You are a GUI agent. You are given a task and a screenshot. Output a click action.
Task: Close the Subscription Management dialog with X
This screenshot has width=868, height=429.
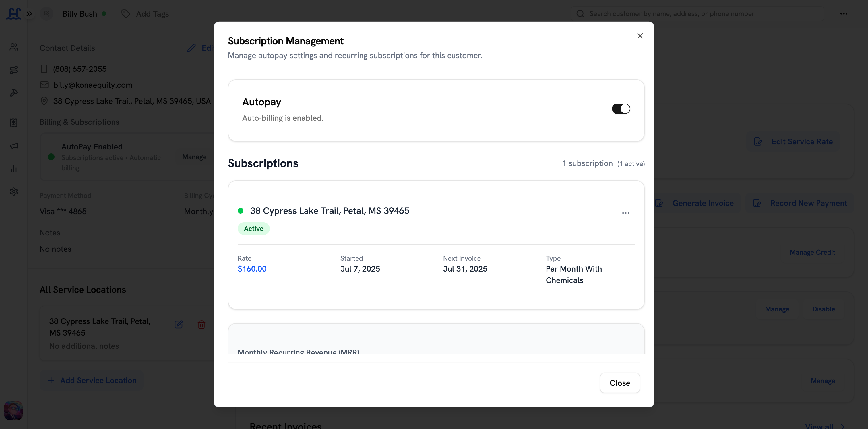pos(640,36)
